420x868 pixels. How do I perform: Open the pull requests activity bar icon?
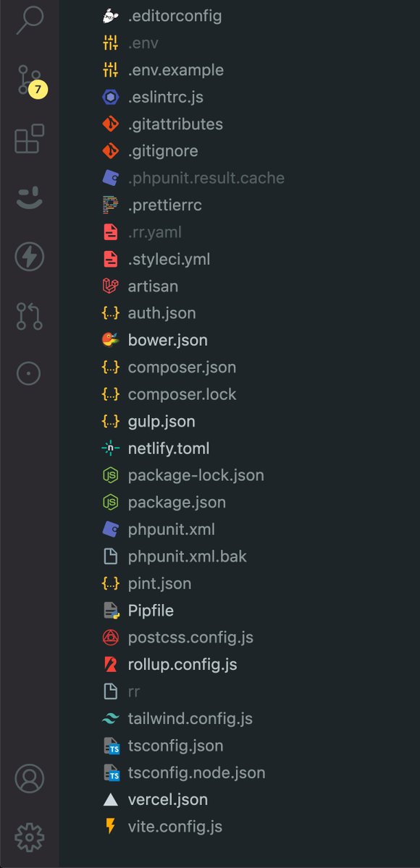pyautogui.click(x=30, y=316)
